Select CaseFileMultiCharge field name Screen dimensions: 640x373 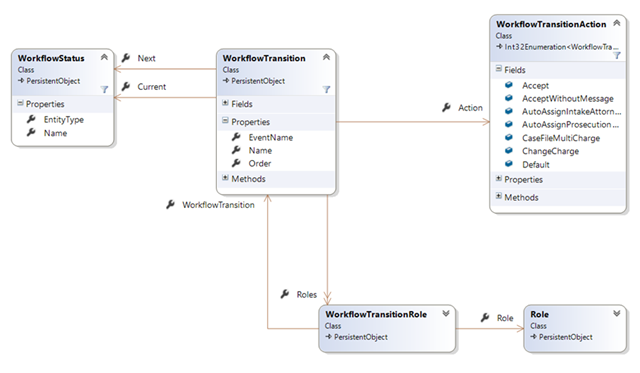[561, 138]
